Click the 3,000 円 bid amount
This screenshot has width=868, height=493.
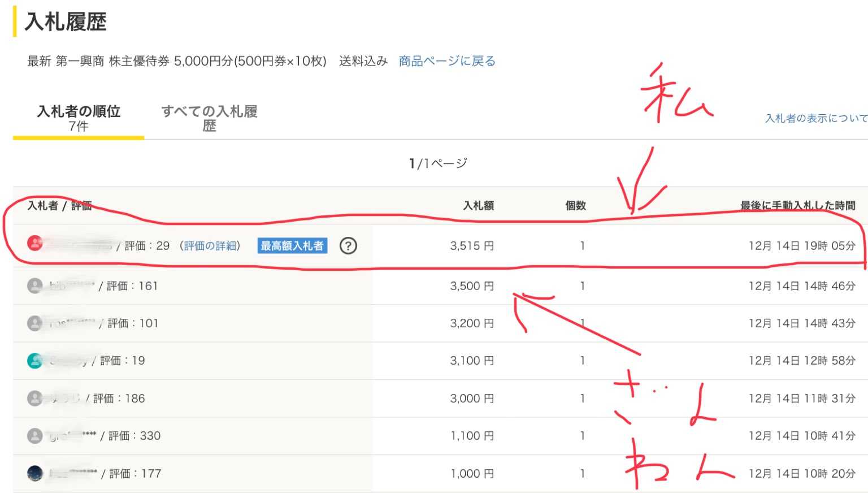[x=472, y=399]
